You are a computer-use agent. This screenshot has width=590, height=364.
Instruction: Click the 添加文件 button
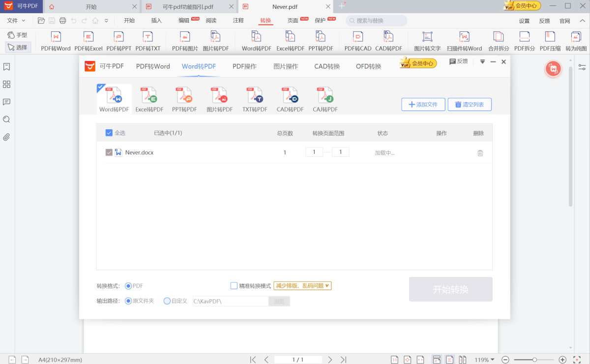click(x=423, y=105)
